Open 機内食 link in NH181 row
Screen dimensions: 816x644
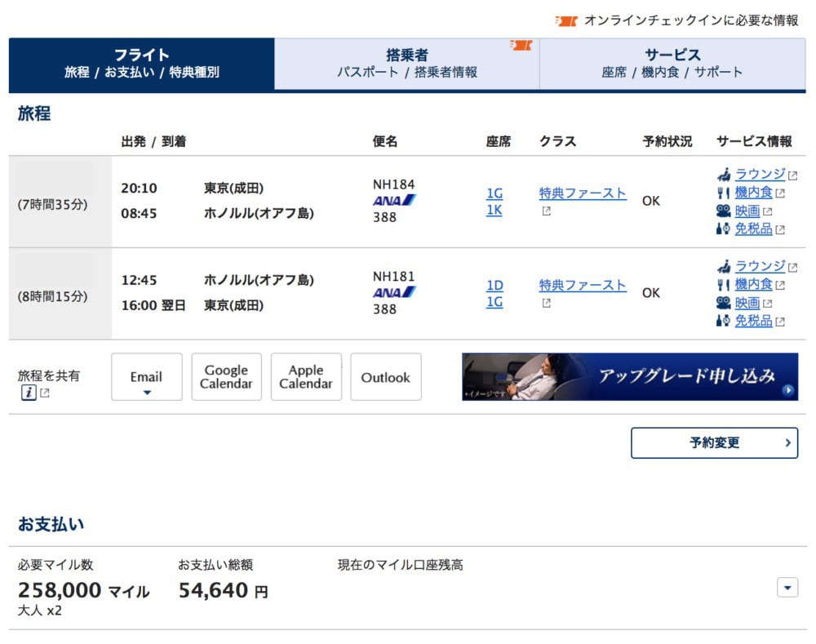[753, 284]
